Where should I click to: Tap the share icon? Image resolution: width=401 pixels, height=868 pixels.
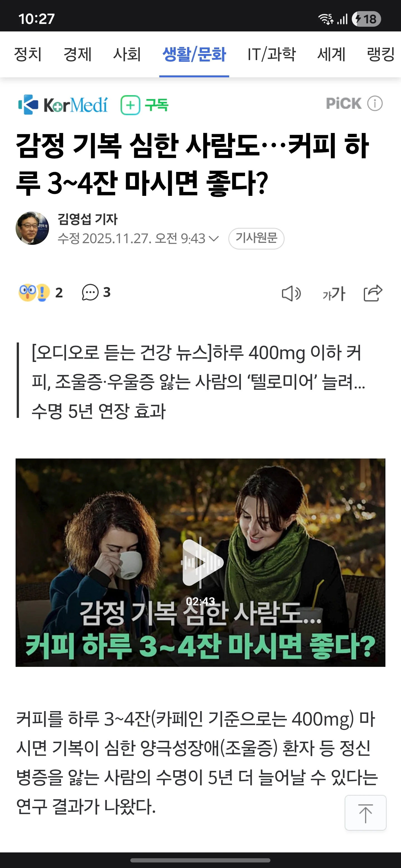(x=373, y=293)
